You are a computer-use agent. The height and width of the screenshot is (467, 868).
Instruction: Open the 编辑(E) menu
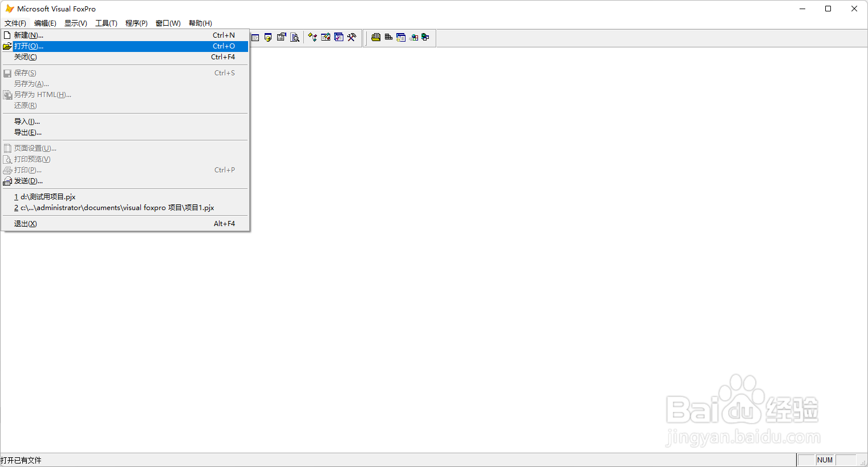click(x=45, y=23)
